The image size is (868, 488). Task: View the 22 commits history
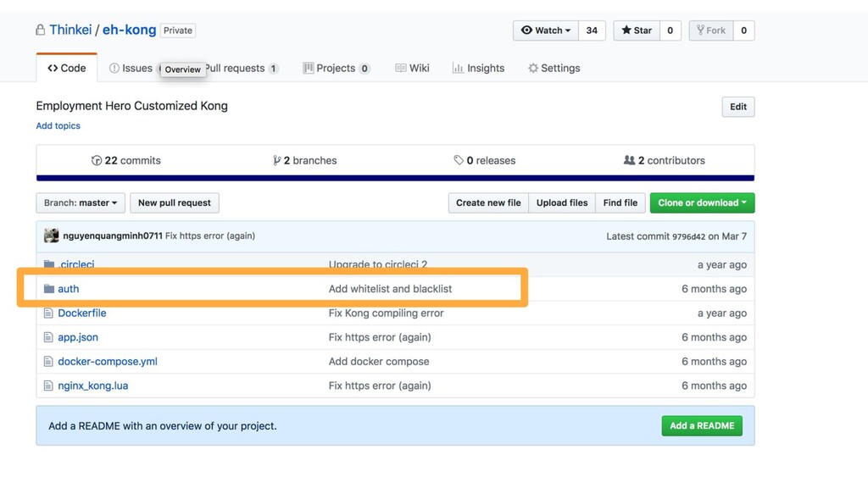coord(126,160)
